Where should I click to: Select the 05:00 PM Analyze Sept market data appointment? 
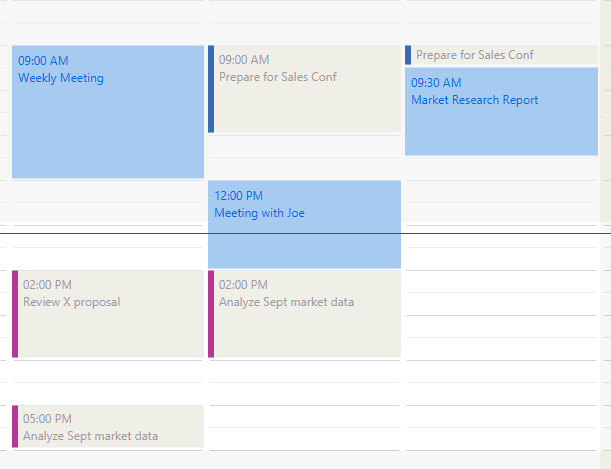[x=110, y=428]
